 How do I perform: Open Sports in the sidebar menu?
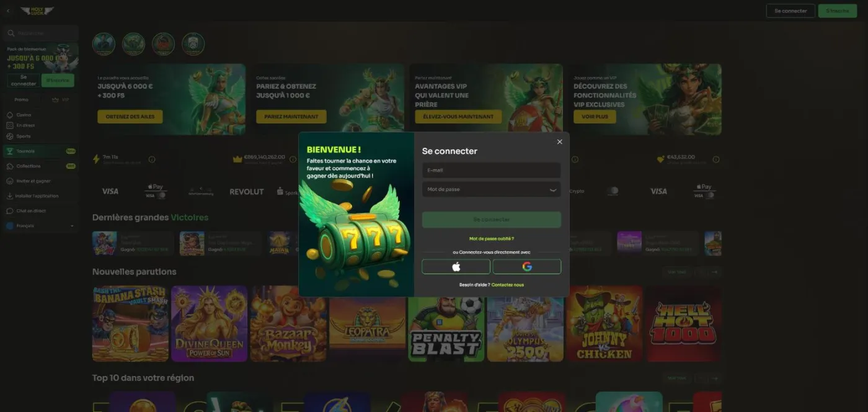tap(41, 136)
